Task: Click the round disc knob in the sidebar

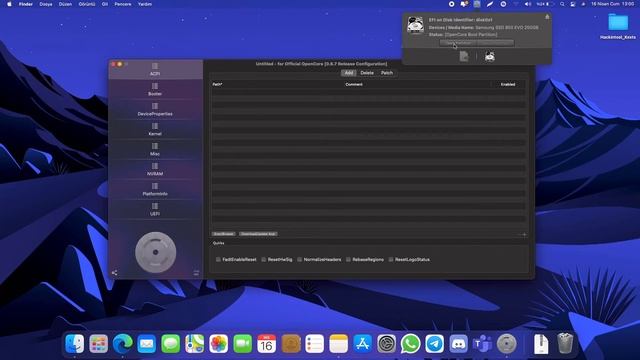Action: click(x=156, y=252)
